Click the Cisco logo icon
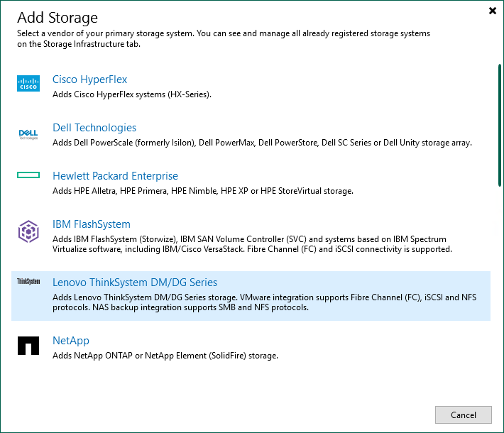Image resolution: width=504 pixels, height=433 pixels. point(28,84)
